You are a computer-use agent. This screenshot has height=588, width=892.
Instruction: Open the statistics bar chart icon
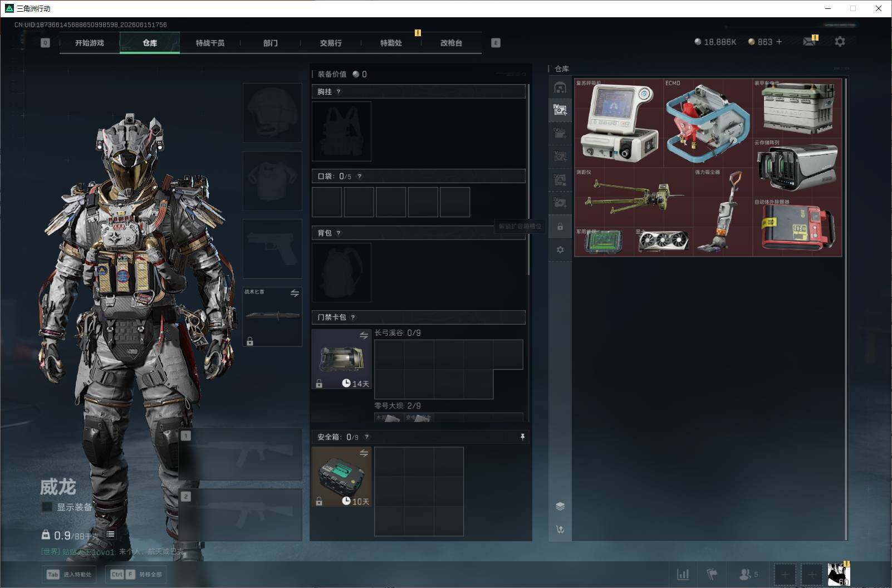[x=683, y=574]
